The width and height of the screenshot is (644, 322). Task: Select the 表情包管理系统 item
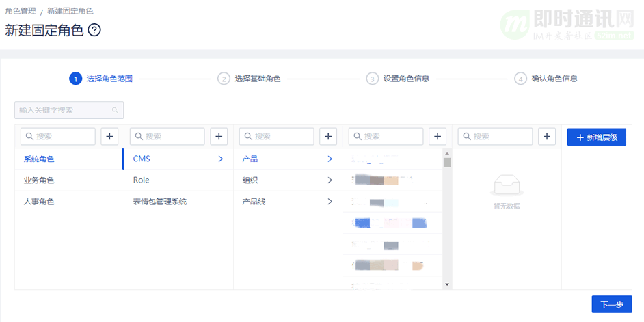(x=178, y=202)
